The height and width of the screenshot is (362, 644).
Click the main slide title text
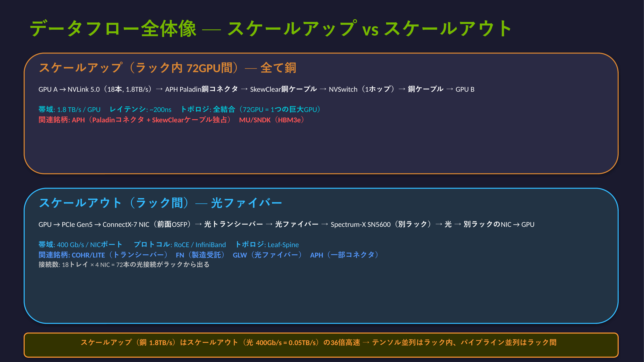pos(270,29)
